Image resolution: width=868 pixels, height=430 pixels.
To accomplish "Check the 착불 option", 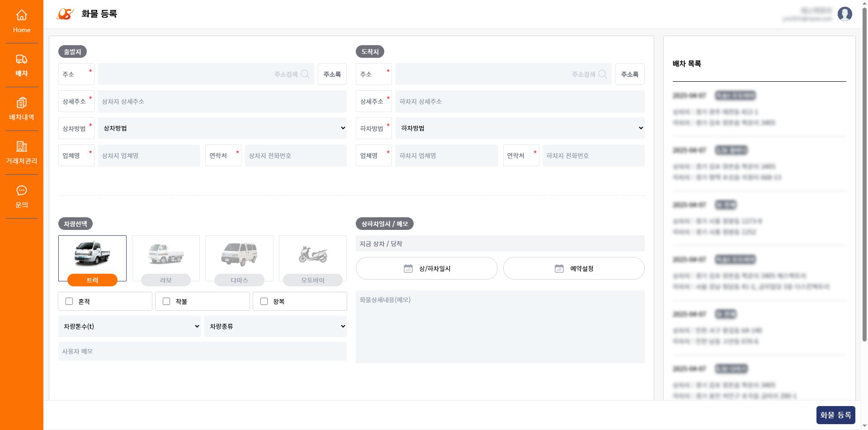I will point(166,301).
